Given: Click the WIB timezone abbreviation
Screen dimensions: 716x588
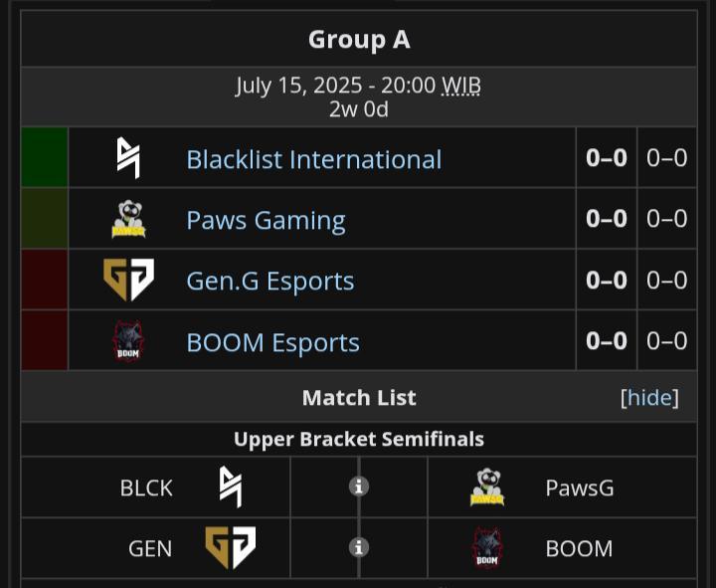Looking at the screenshot, I should click(x=461, y=86).
